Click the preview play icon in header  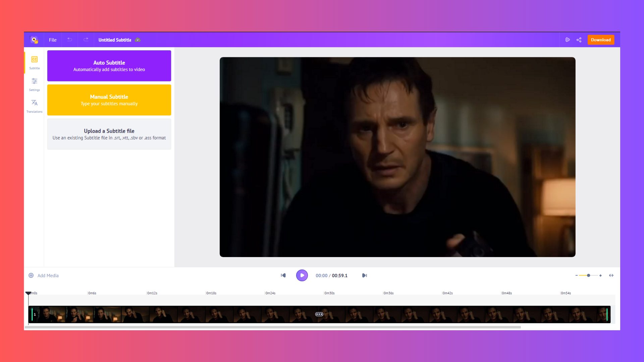coord(568,40)
